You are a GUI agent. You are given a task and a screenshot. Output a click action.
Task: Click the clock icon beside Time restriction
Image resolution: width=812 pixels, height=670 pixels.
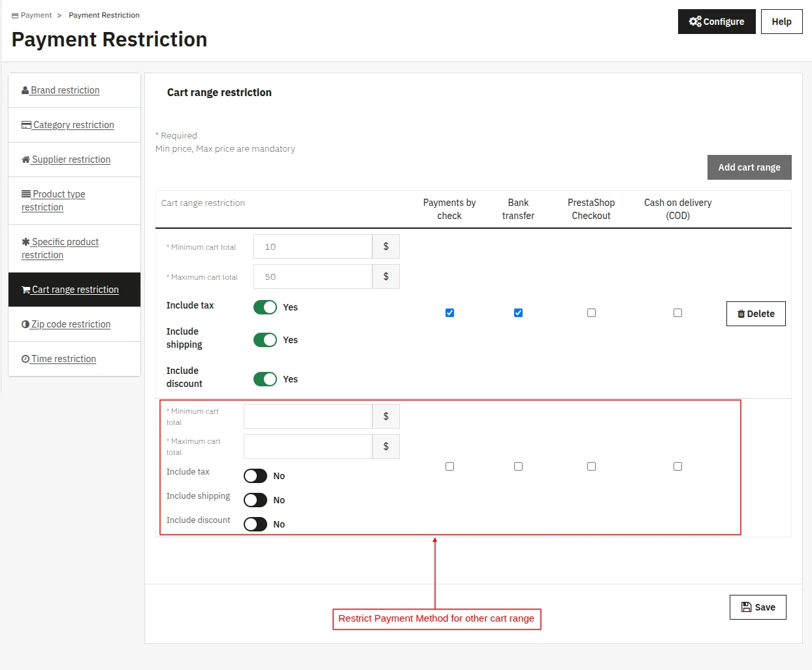coord(25,359)
